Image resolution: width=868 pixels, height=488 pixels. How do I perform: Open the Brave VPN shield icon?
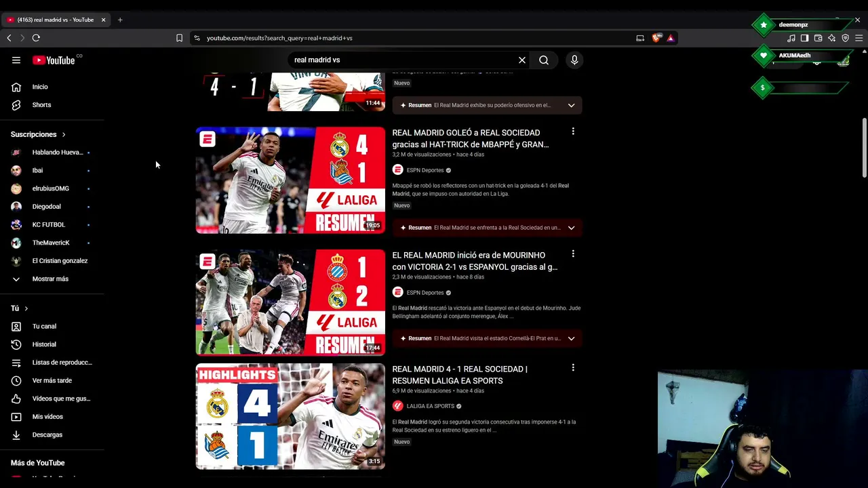click(845, 38)
